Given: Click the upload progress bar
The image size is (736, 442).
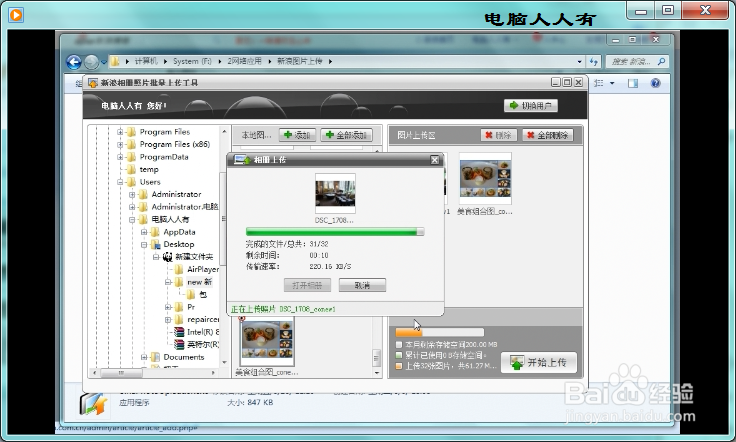Looking at the screenshot, I should coord(335,232).
